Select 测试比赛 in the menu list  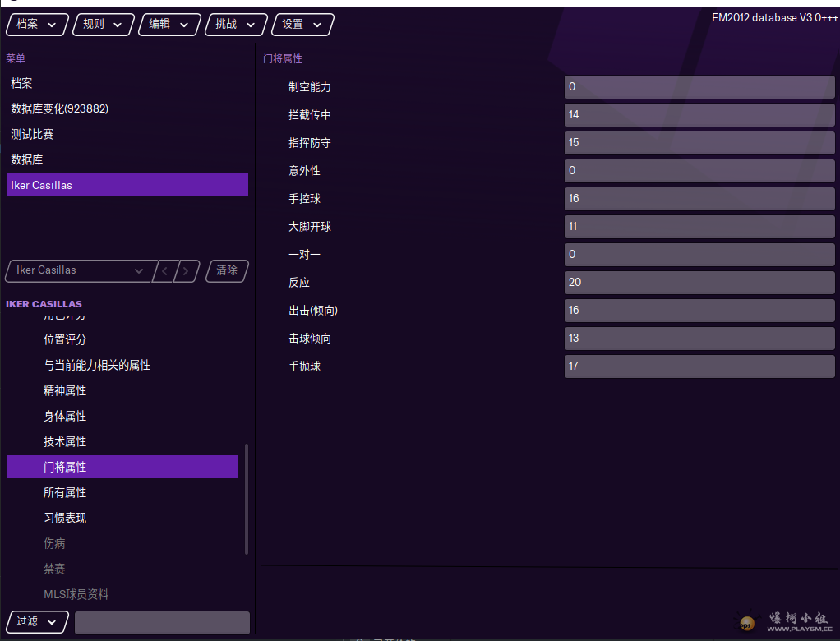[32, 134]
